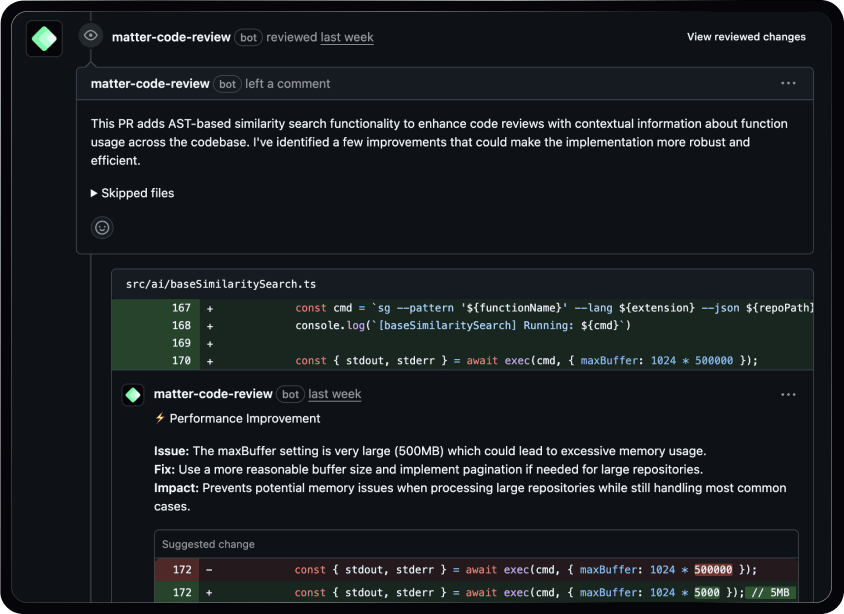This screenshot has height=614, width=844.
Task: Click the 'Suggested change' header label
Action: tap(208, 544)
